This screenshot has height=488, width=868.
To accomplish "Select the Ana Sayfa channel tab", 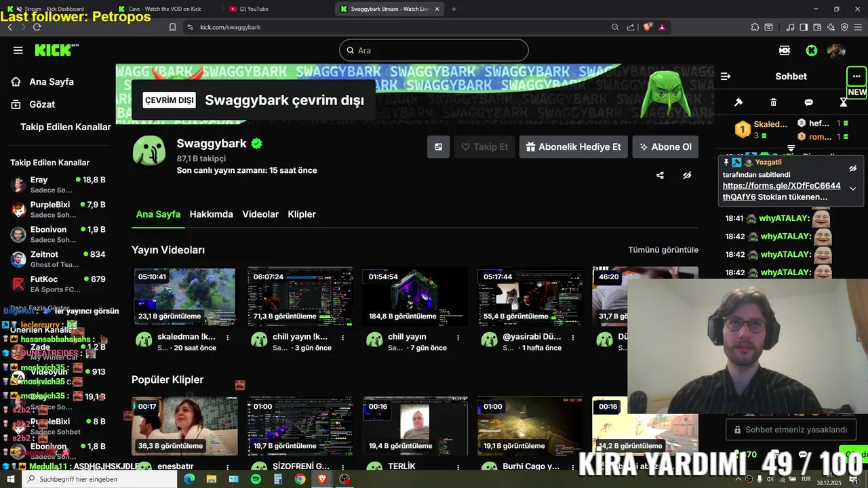I will [158, 214].
